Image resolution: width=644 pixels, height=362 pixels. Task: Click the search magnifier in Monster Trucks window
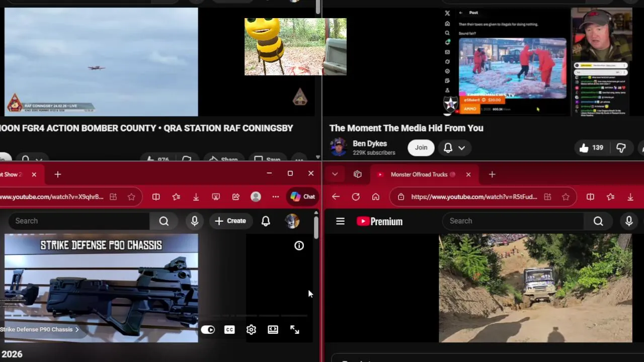[x=598, y=221]
